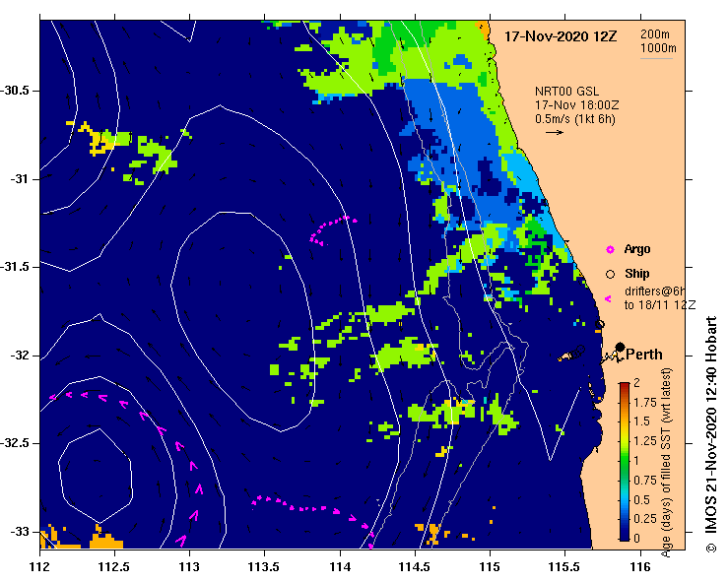Click the 17-Nov 18:00Z timestamp text
728x583 pixels.
(x=576, y=105)
